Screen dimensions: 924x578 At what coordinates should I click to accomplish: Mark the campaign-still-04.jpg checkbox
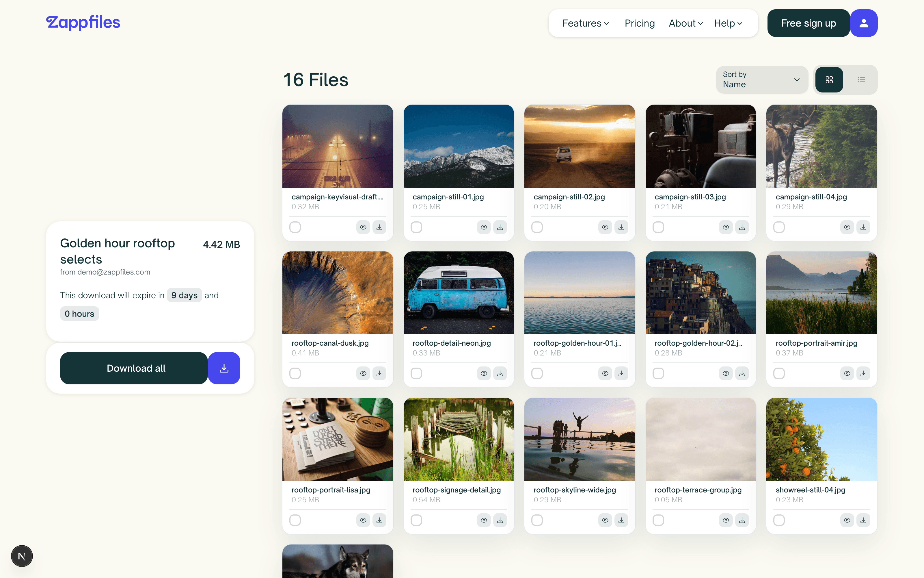[779, 227]
